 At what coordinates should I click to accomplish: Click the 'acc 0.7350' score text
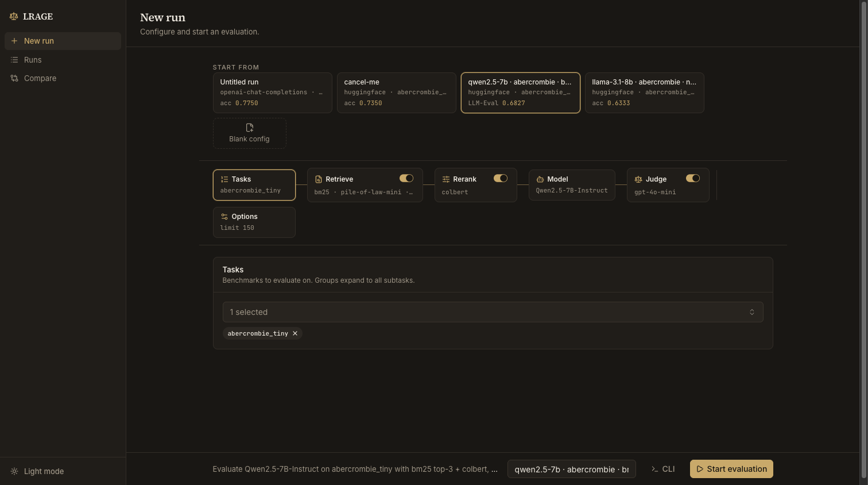click(x=363, y=103)
